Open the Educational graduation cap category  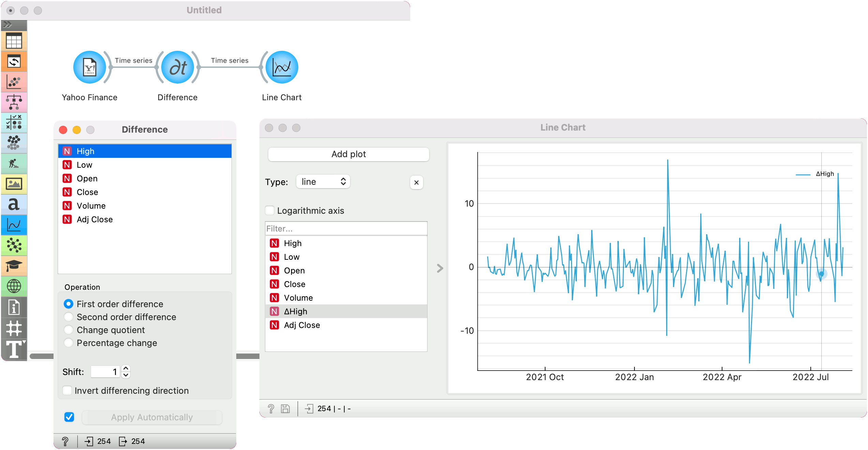coord(14,266)
